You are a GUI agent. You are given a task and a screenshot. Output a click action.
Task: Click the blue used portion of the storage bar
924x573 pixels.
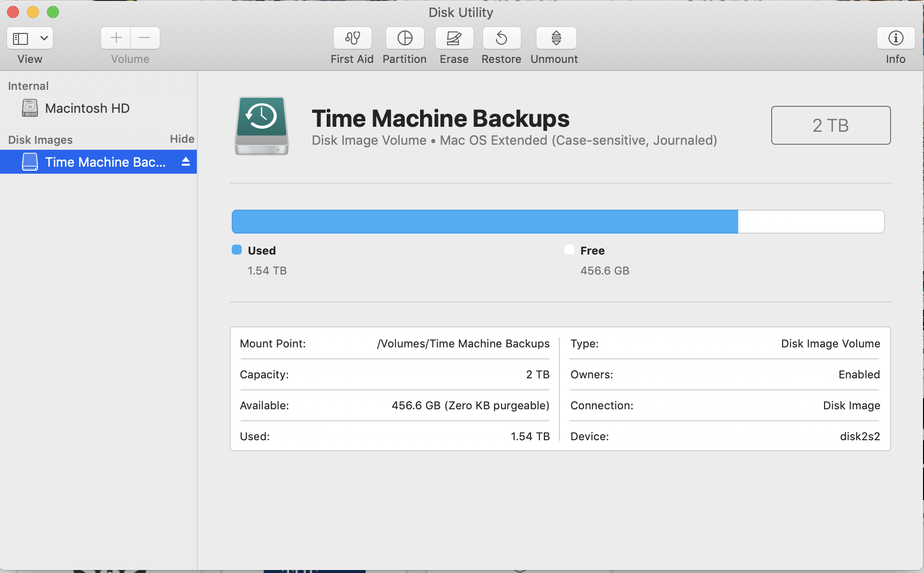coord(485,222)
